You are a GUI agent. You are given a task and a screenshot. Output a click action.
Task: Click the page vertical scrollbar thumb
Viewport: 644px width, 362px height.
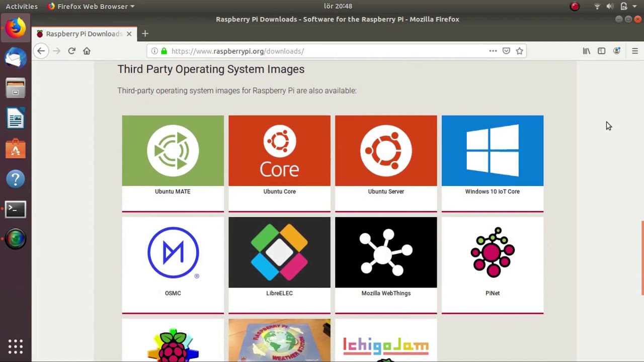pos(642,258)
